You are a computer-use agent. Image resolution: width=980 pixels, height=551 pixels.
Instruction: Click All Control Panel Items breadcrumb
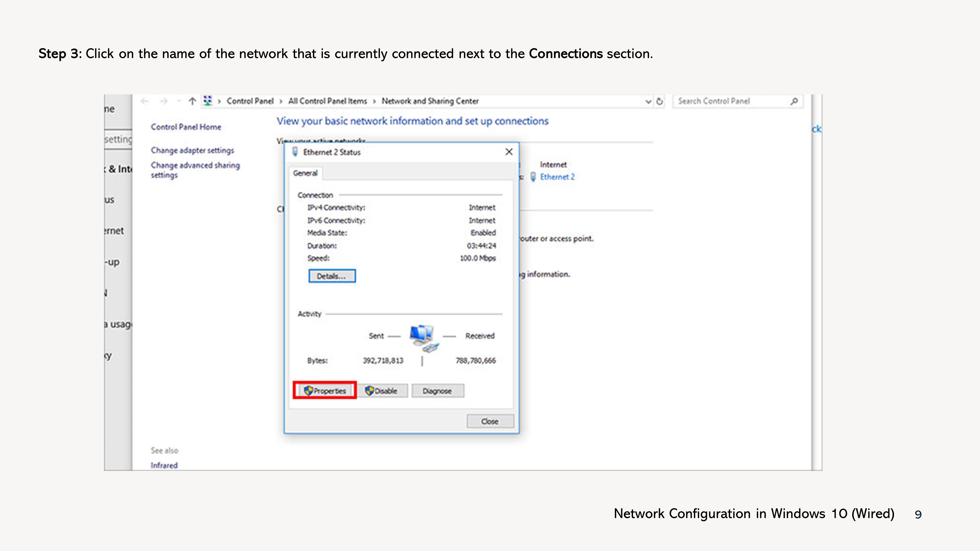328,101
